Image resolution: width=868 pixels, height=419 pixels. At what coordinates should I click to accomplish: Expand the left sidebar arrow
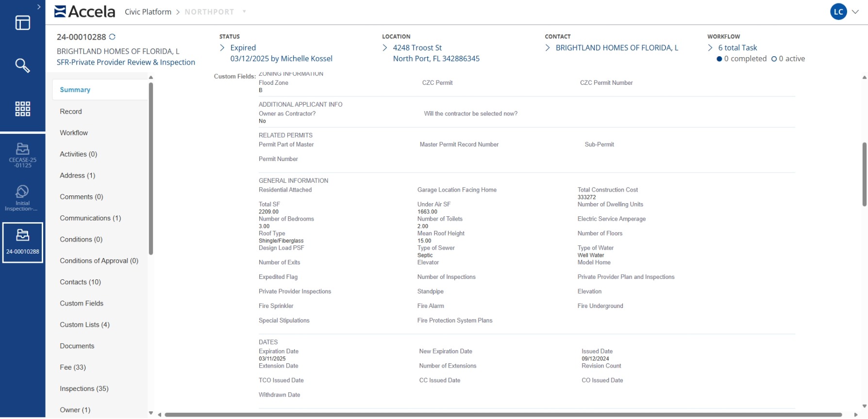click(x=39, y=7)
